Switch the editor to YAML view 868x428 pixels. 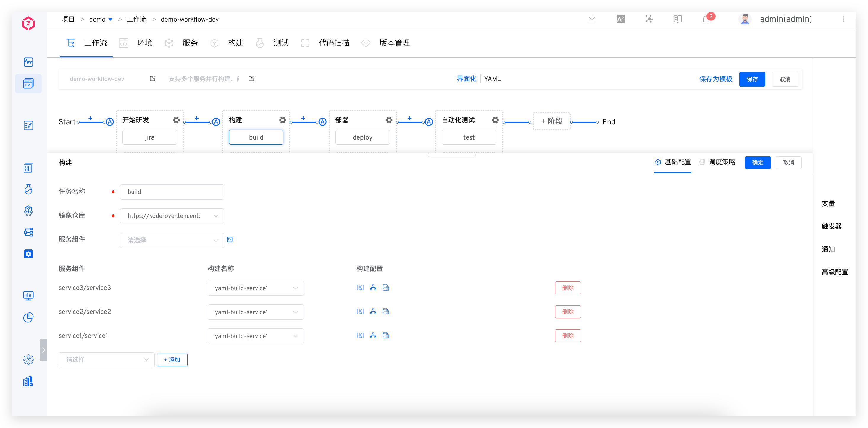click(492, 78)
